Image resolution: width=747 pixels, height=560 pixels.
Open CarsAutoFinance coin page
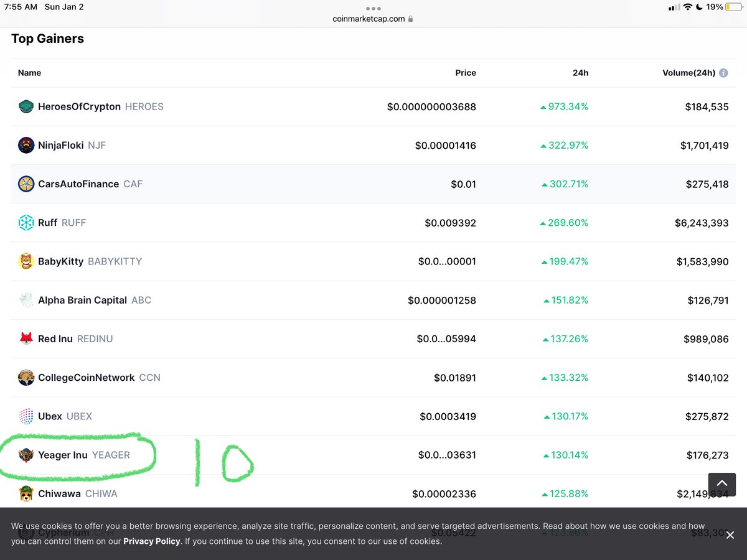click(x=78, y=184)
